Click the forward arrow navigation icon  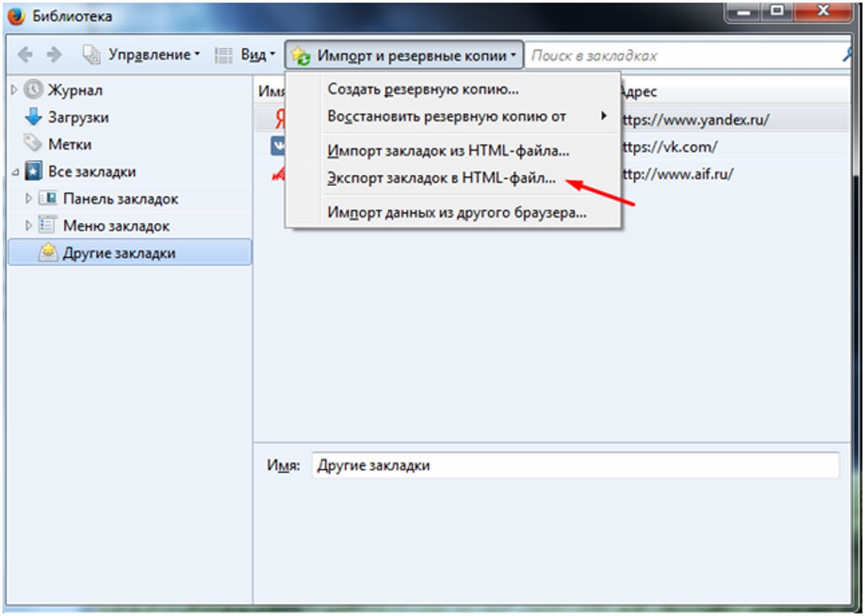(x=54, y=55)
